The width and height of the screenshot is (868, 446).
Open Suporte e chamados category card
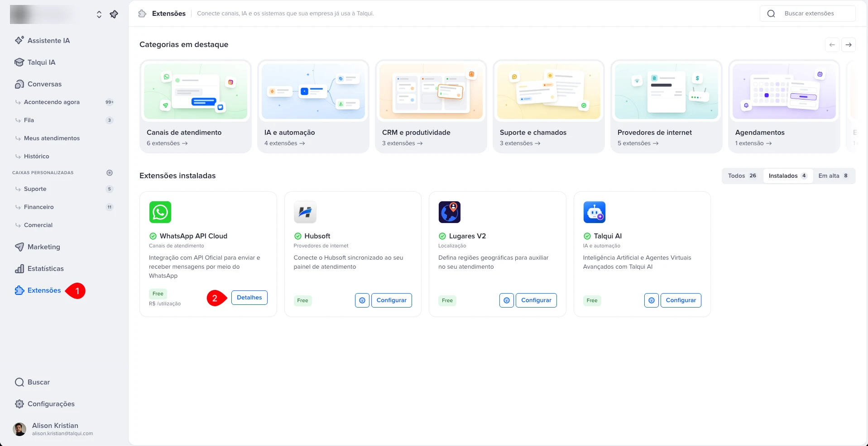point(549,107)
